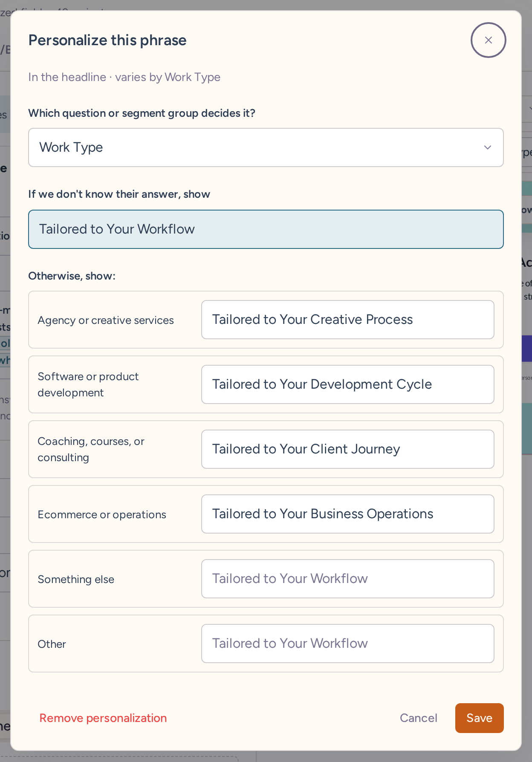
Task: Save the personalized phrase
Action: click(x=480, y=718)
